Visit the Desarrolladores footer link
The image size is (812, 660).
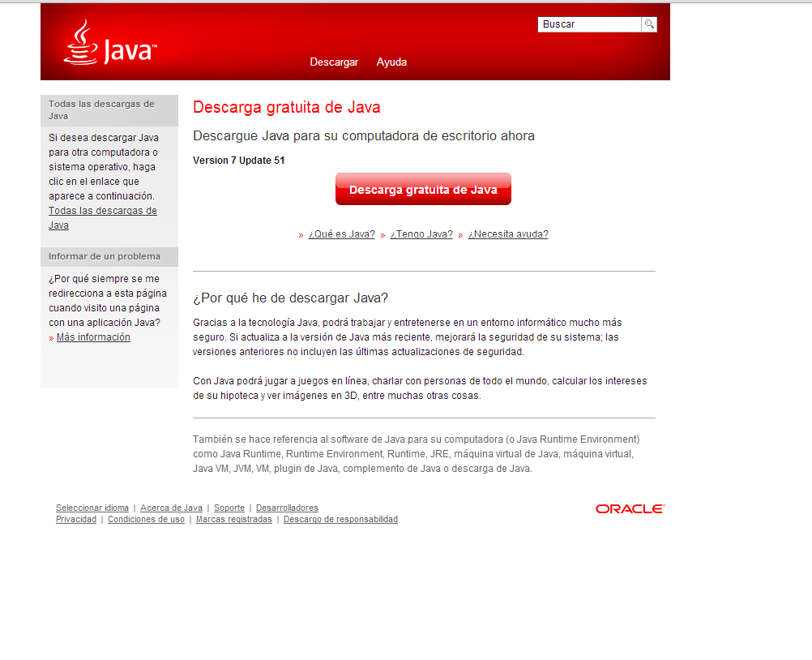click(x=287, y=508)
